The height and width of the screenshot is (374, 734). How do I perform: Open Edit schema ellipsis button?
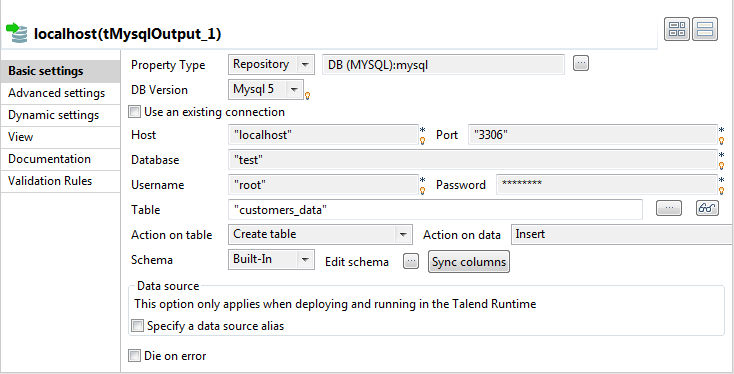411,261
